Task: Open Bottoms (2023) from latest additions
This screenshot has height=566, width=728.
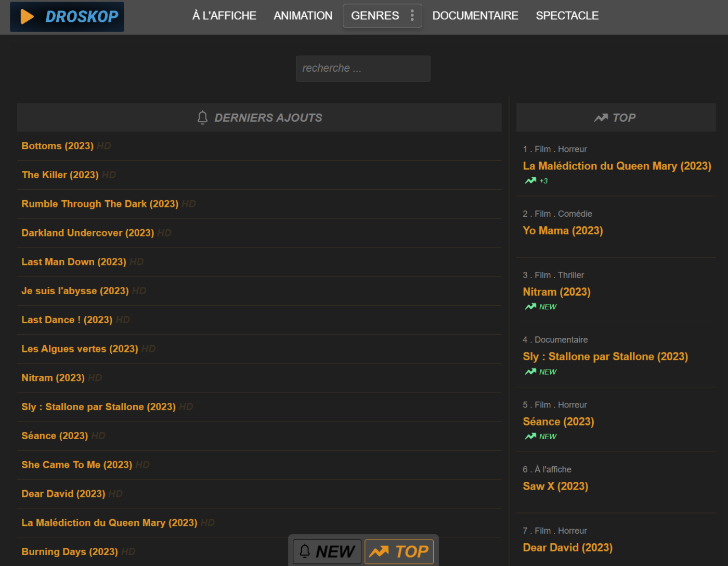Action: [57, 146]
